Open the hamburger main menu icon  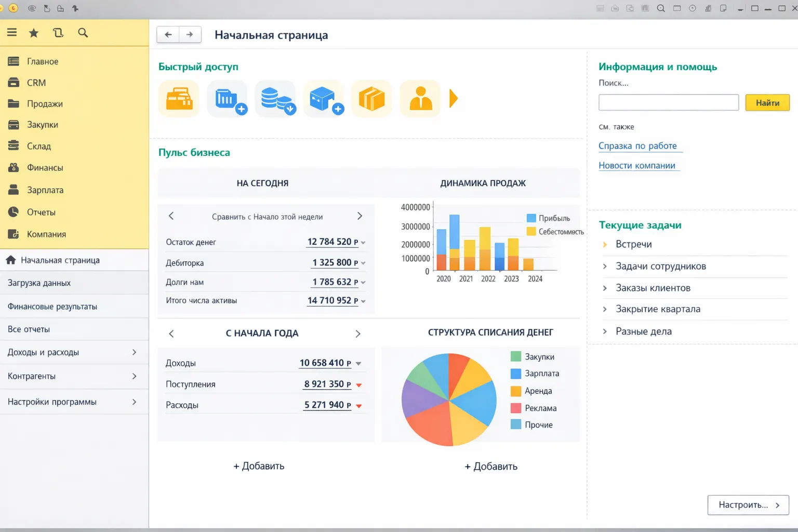coord(12,33)
